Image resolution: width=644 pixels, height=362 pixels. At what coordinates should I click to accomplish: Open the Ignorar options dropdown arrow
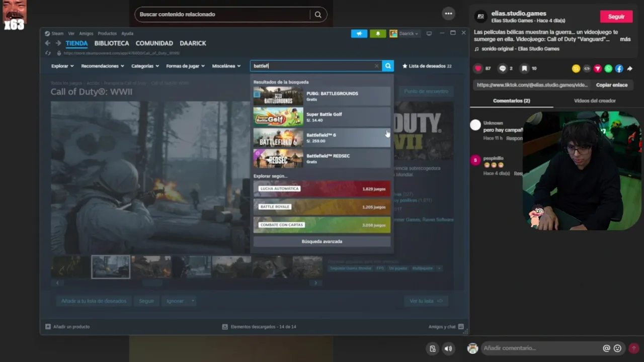tap(192, 301)
